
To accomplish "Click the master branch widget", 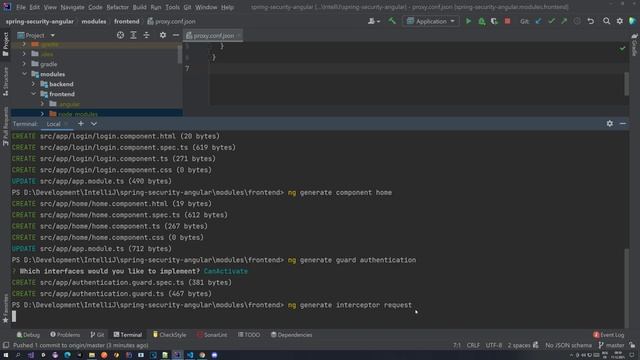I will [x=611, y=345].
